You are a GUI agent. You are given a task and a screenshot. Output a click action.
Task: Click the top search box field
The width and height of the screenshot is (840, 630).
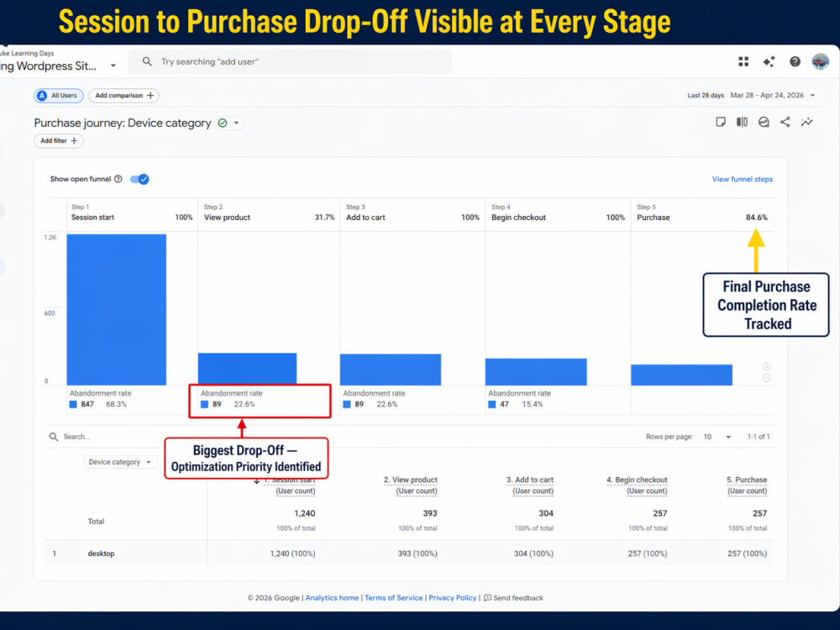coord(290,61)
